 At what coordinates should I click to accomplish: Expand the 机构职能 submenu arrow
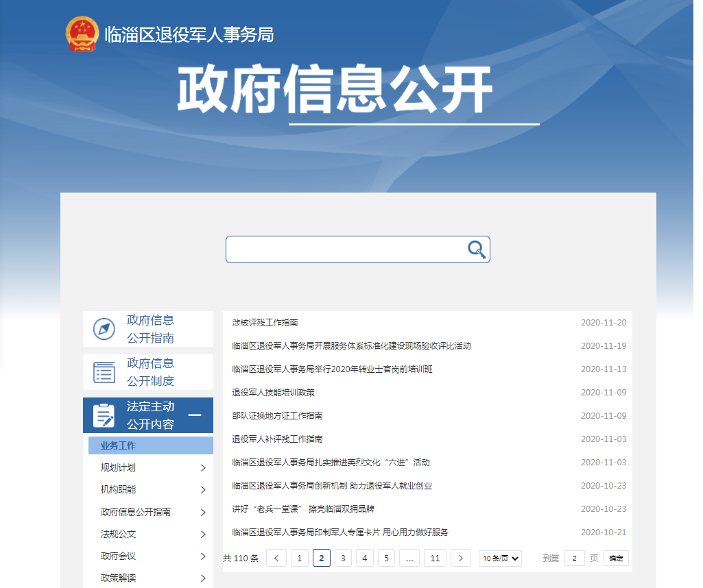tap(203, 490)
